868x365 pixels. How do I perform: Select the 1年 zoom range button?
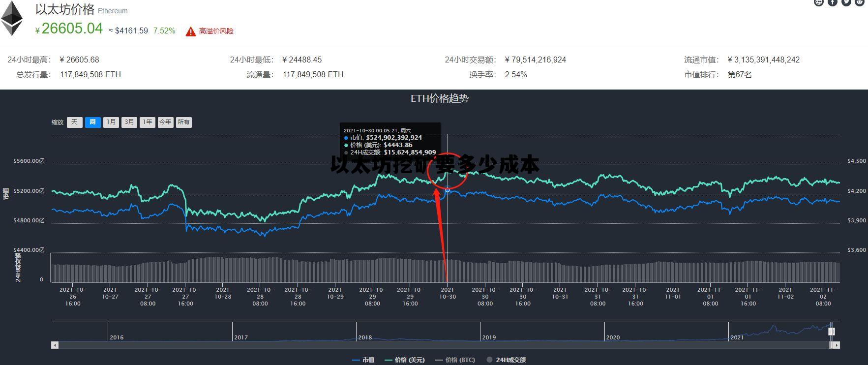click(x=147, y=122)
